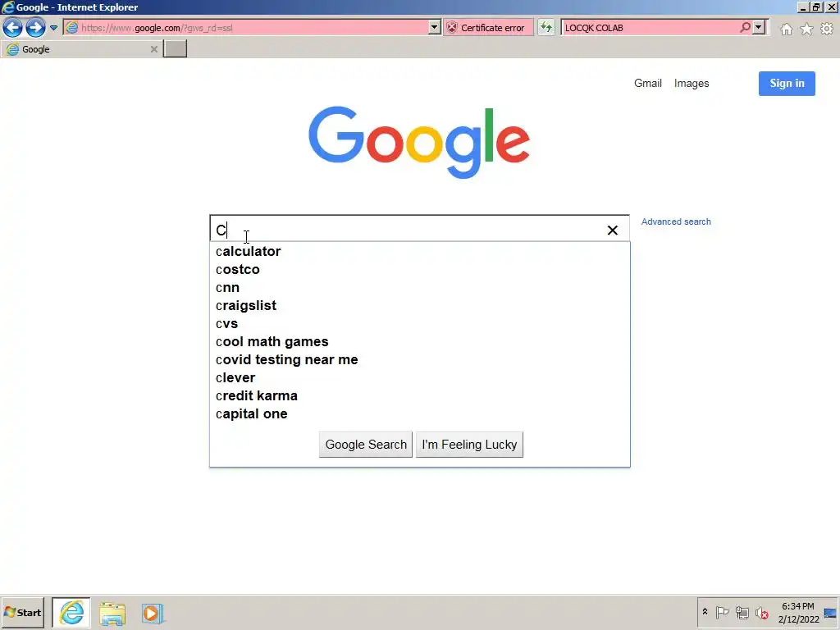Choose the 'craigslist' suggestion
The image size is (840, 630).
[x=419, y=305]
